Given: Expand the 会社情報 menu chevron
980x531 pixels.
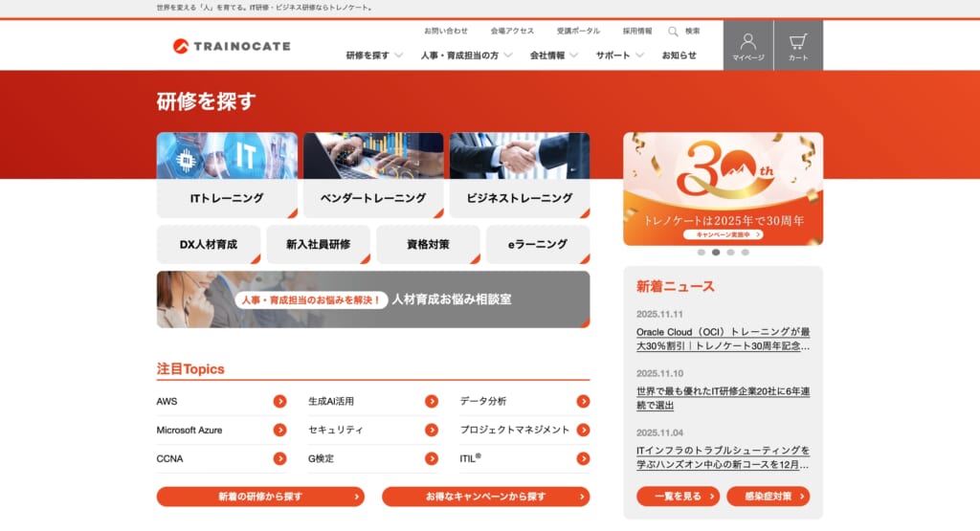Looking at the screenshot, I should pyautogui.click(x=574, y=55).
